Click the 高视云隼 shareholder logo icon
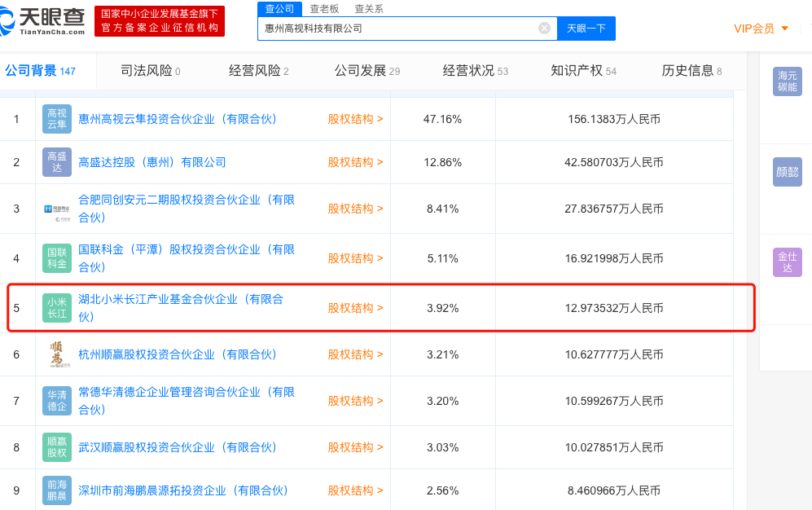This screenshot has height=510, width=812. coord(56,118)
